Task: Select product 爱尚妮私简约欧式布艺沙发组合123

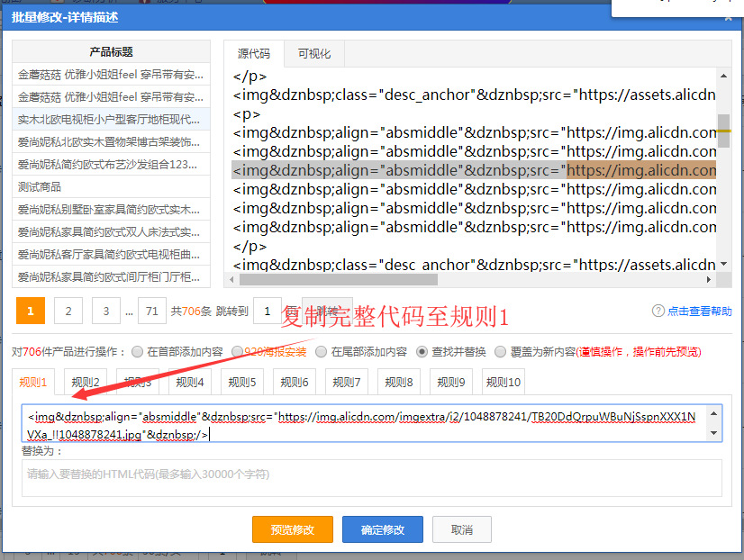Action: click(111, 165)
